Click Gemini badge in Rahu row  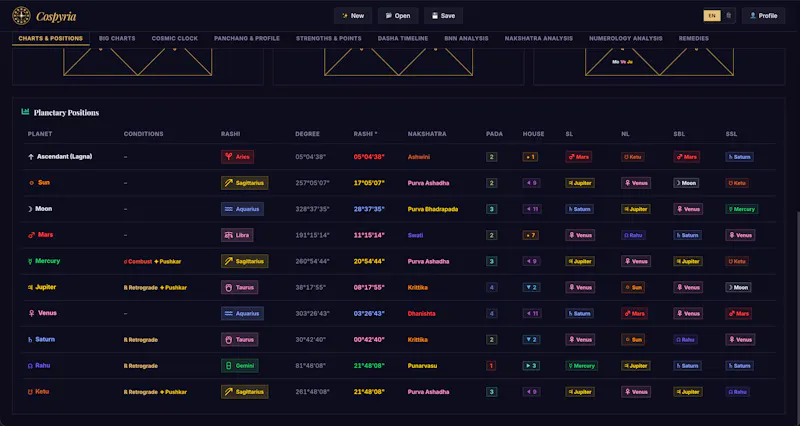coord(239,366)
